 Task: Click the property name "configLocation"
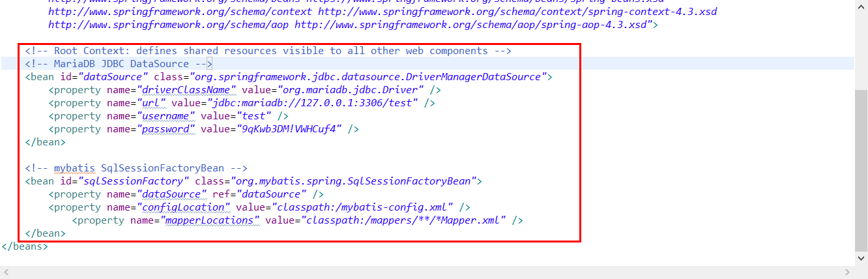(x=183, y=207)
